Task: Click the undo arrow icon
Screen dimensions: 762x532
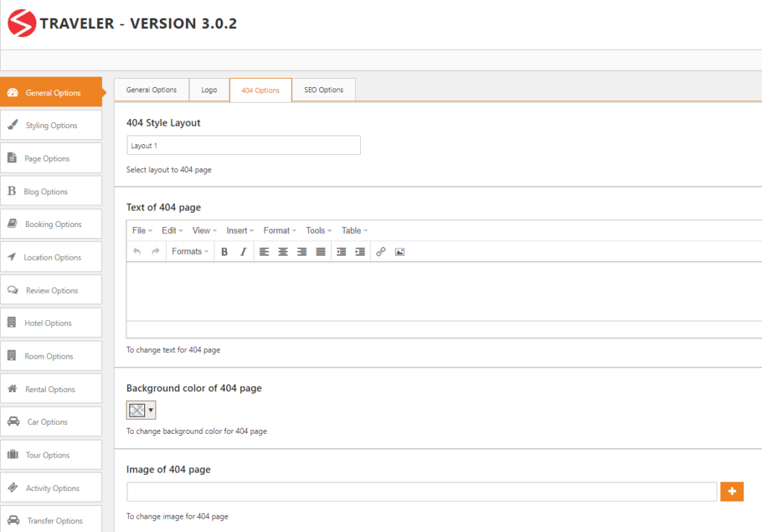Action: tap(137, 252)
